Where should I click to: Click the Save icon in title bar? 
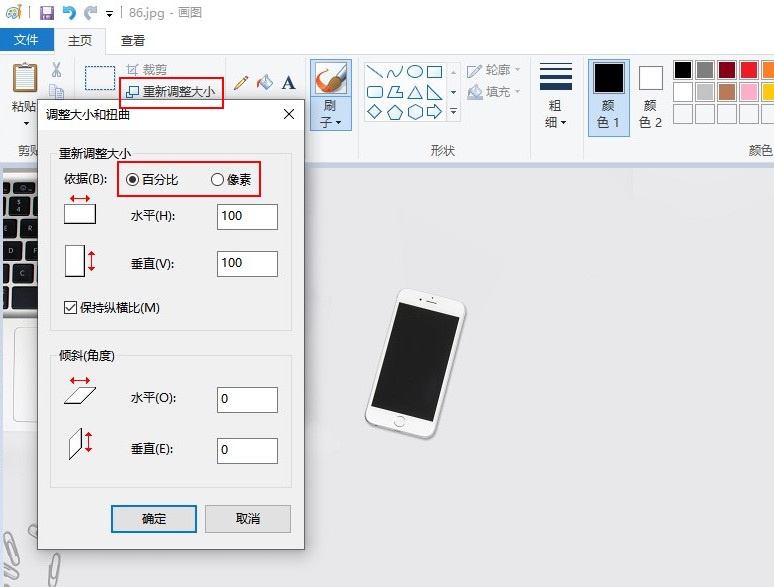tap(47, 12)
